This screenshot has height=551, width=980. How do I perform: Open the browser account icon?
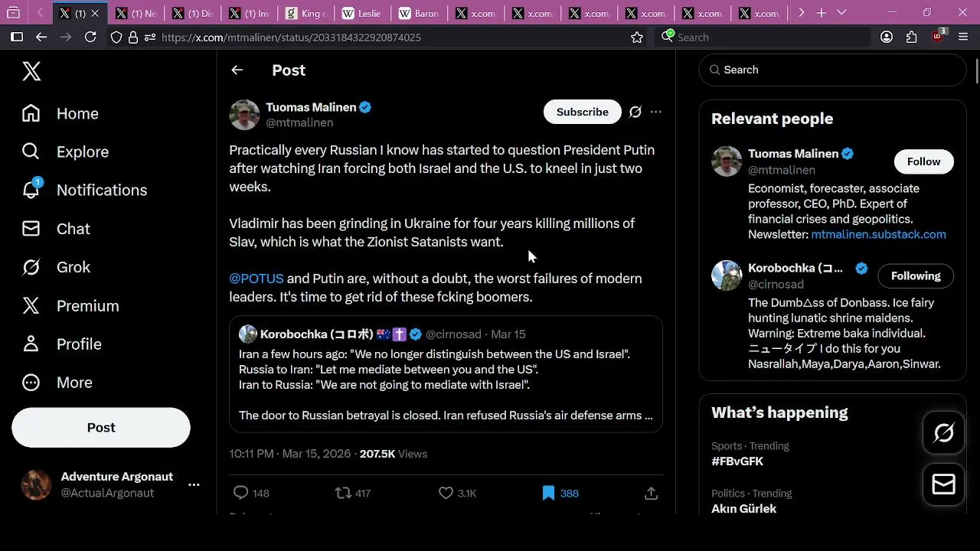[887, 37]
